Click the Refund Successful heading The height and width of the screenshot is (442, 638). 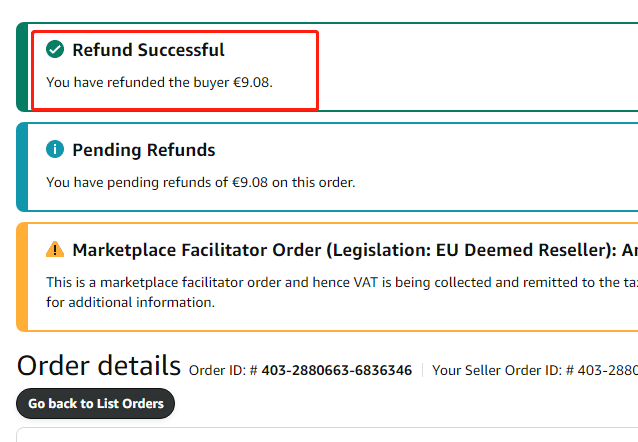(x=148, y=49)
